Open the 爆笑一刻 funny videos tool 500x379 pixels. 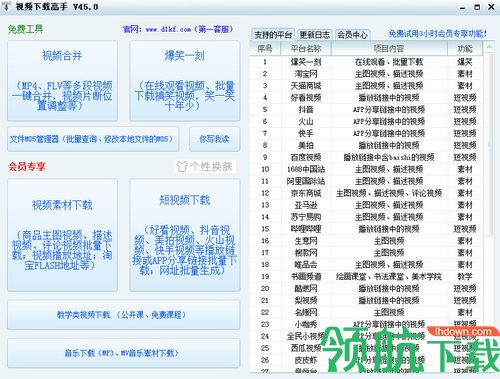(185, 81)
